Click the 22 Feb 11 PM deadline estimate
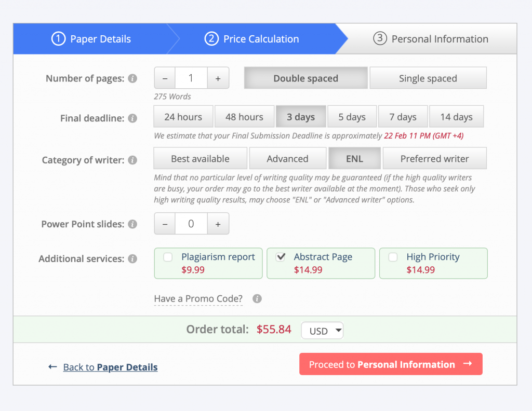This screenshot has width=532, height=411. [x=424, y=136]
